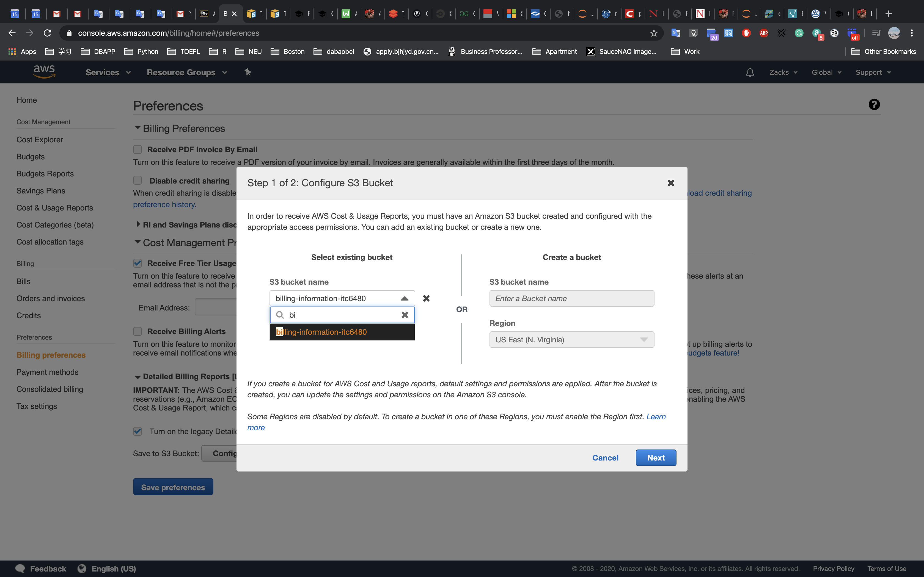Click the AWS logo home icon
Image resolution: width=924 pixels, height=577 pixels.
[x=44, y=71]
